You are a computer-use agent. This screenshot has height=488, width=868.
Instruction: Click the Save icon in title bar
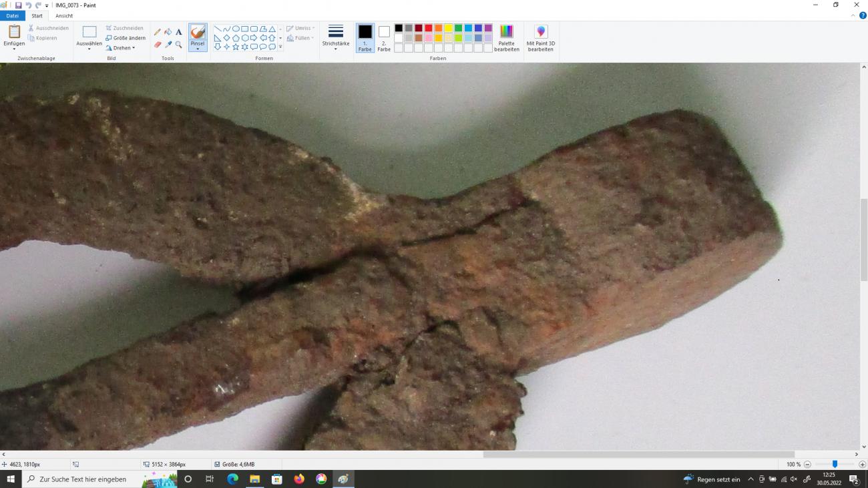(18, 5)
